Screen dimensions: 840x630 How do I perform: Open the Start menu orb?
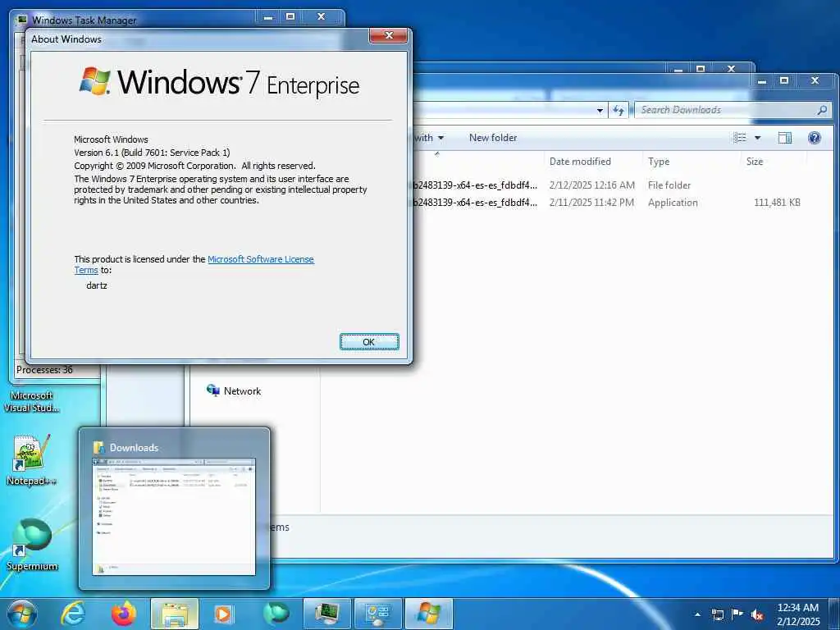(22, 614)
